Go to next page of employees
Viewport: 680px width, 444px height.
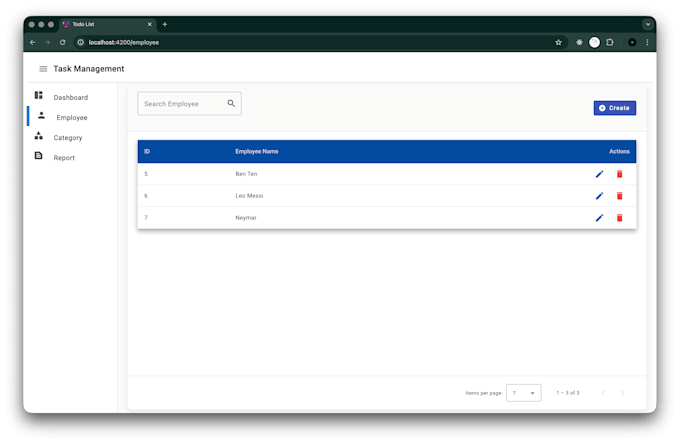tap(623, 393)
